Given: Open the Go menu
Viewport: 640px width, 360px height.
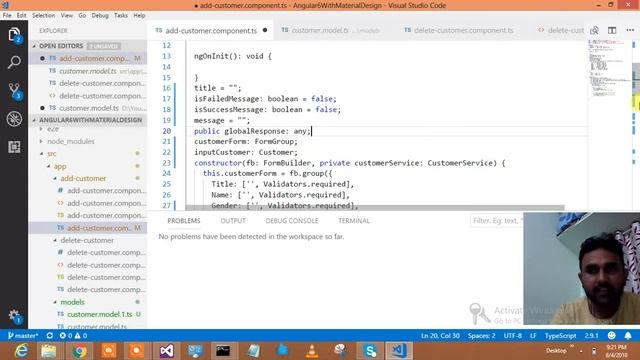Looking at the screenshot, I should click(82, 16).
